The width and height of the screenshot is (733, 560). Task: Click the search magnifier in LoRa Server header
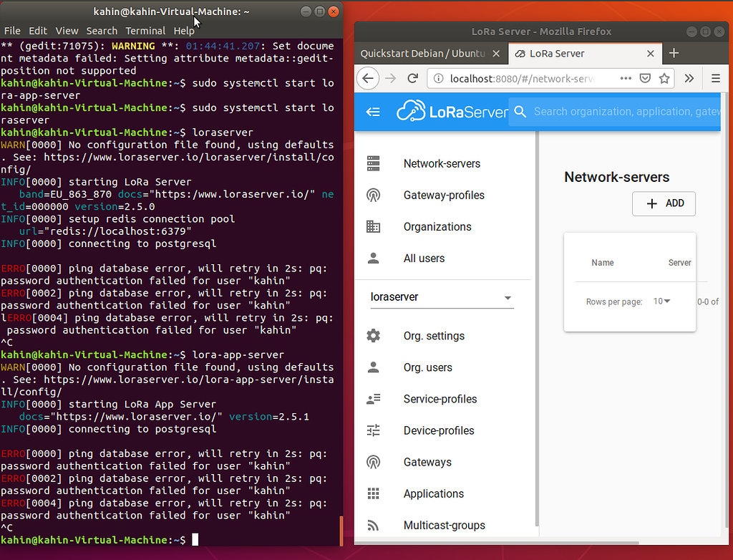[x=520, y=112]
